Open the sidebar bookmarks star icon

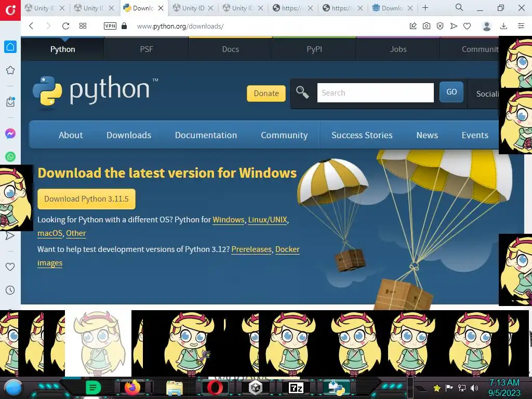[x=10, y=70]
